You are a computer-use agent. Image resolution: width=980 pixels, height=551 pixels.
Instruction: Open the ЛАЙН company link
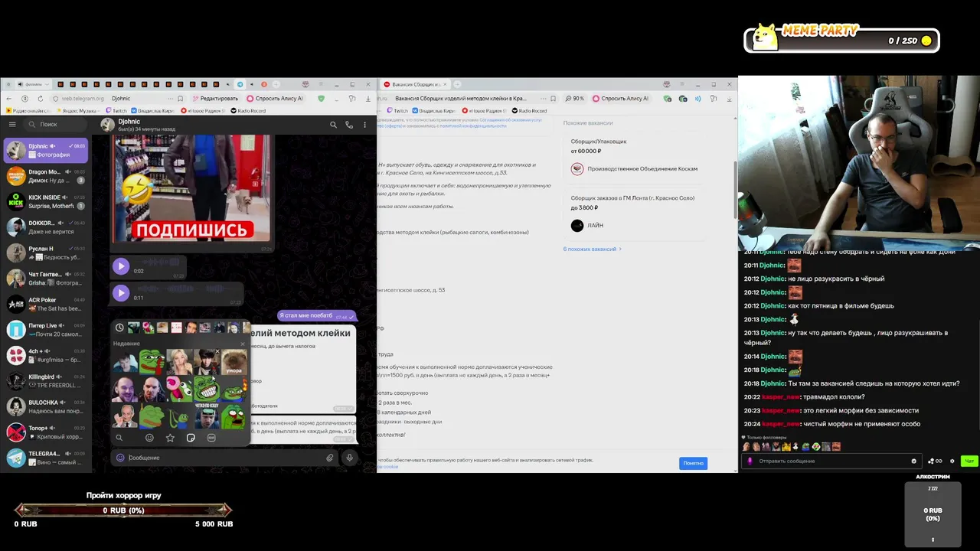tap(595, 226)
